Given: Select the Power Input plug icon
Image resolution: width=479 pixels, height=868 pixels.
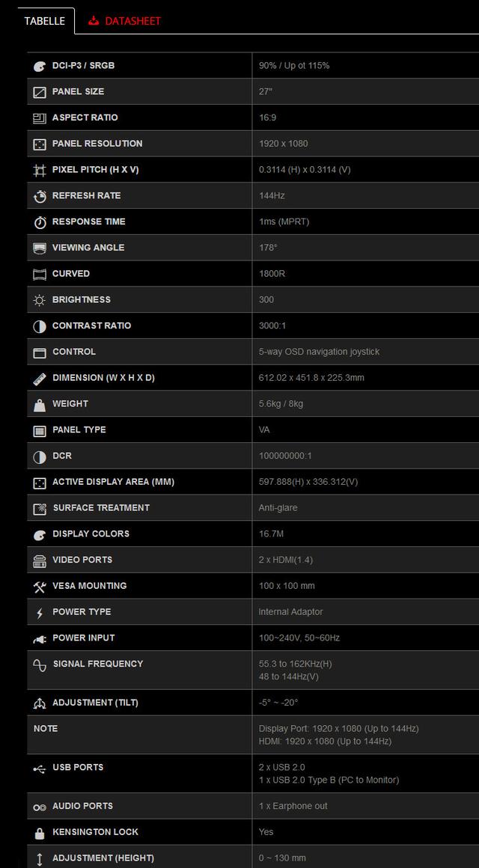Looking at the screenshot, I should (40, 638).
